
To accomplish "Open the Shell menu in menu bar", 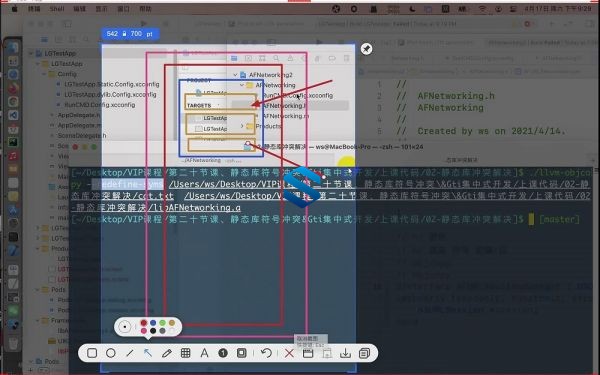I will 57,8.
